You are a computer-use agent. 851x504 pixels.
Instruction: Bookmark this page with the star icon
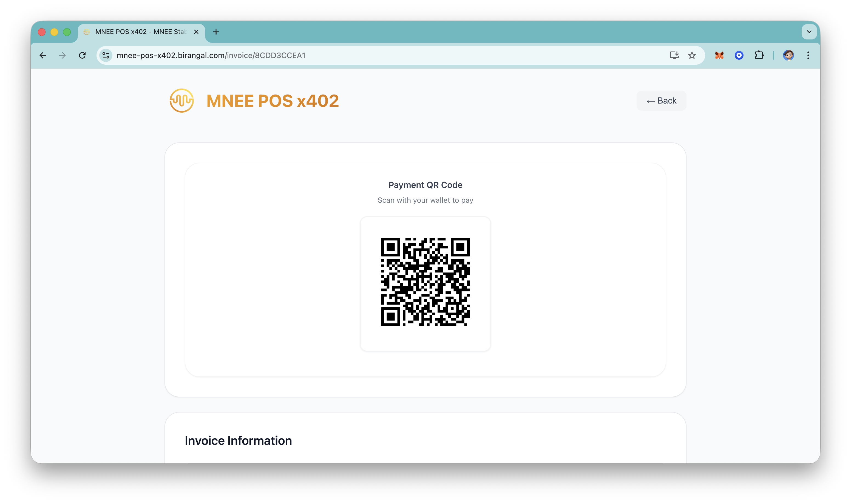692,55
